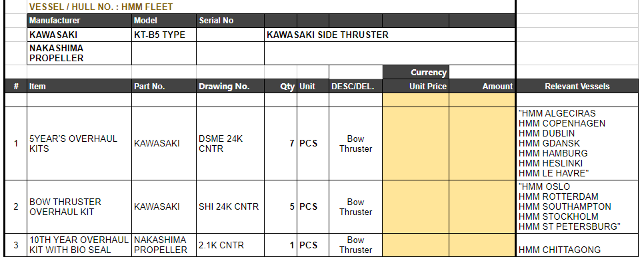The height and width of the screenshot is (259, 644).
Task: Click the HMM OSLO vessel list cell
Action: coord(577,207)
